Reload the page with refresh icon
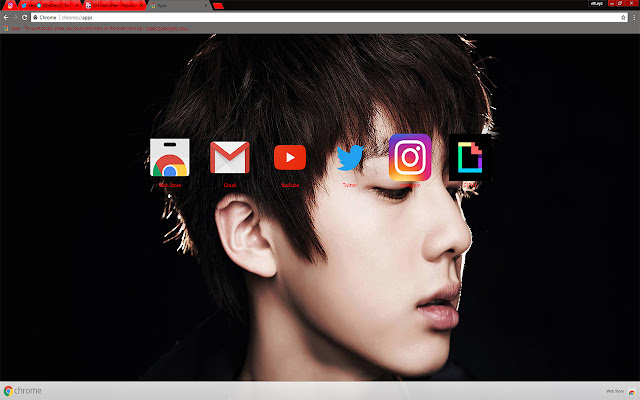Image resolution: width=640 pixels, height=400 pixels. pyautogui.click(x=24, y=18)
